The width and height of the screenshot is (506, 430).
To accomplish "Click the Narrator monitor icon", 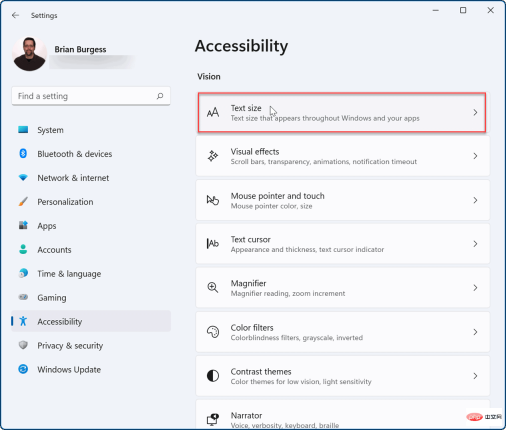I will 213,419.
